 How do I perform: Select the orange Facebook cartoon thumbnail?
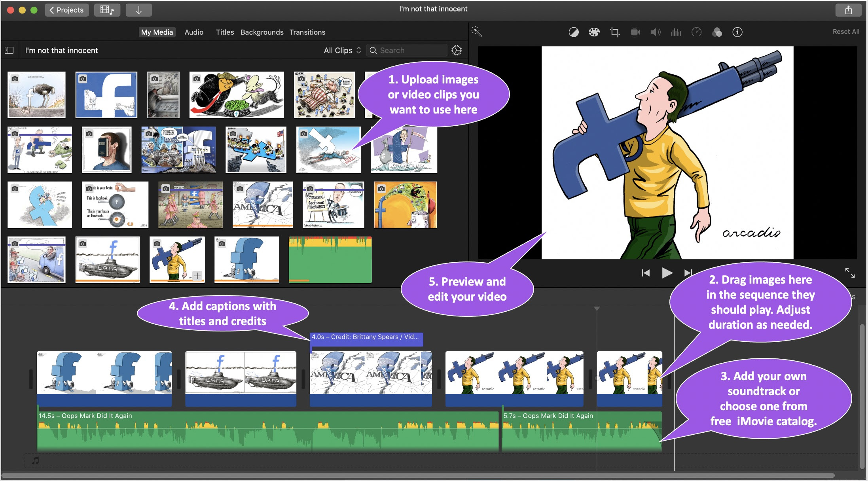[x=406, y=205]
